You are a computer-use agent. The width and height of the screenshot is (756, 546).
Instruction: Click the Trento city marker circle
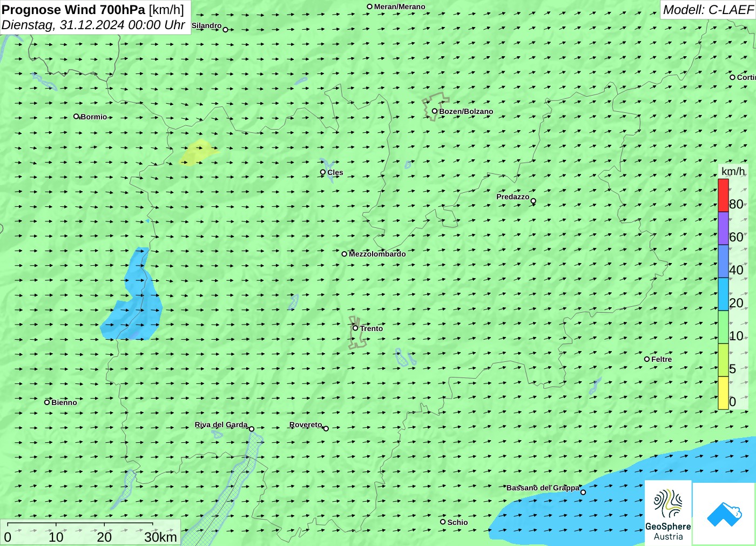click(355, 328)
